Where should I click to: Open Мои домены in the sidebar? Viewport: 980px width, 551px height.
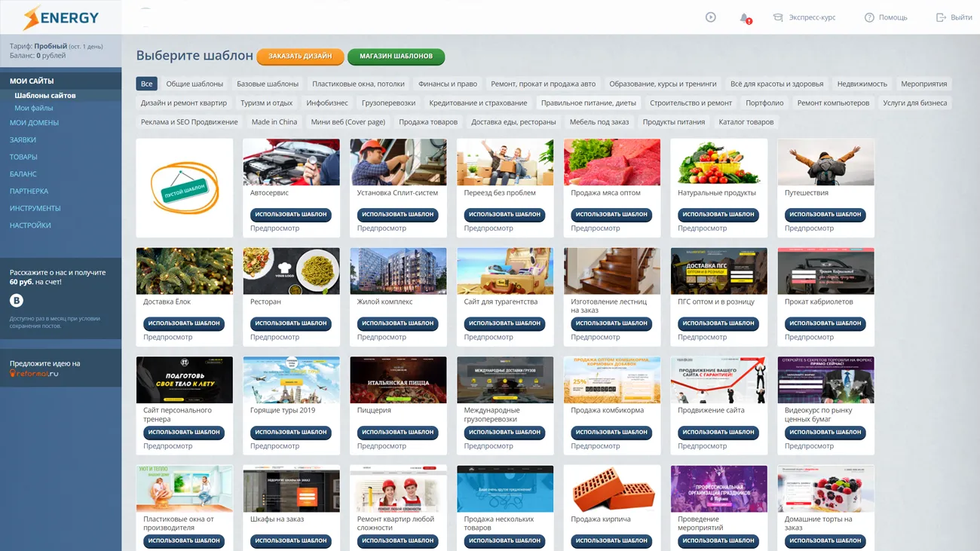[34, 123]
